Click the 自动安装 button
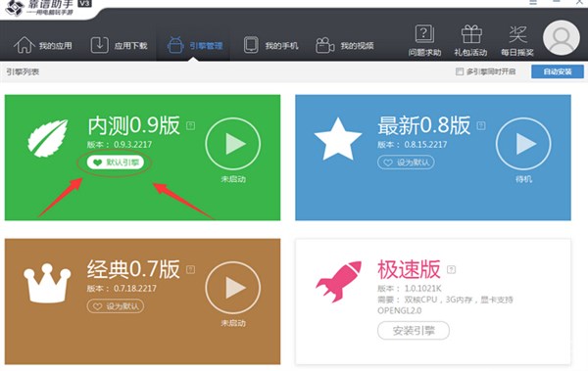This screenshot has height=371, width=588. [558, 71]
